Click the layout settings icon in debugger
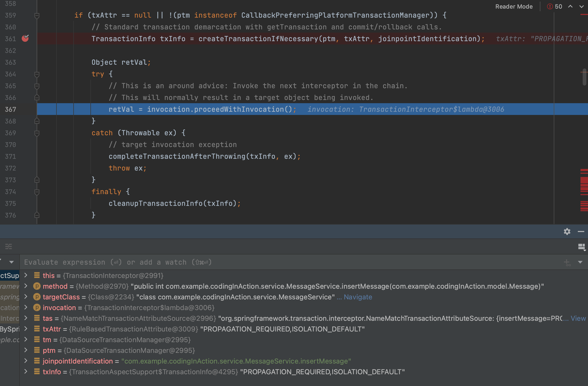 (582, 247)
